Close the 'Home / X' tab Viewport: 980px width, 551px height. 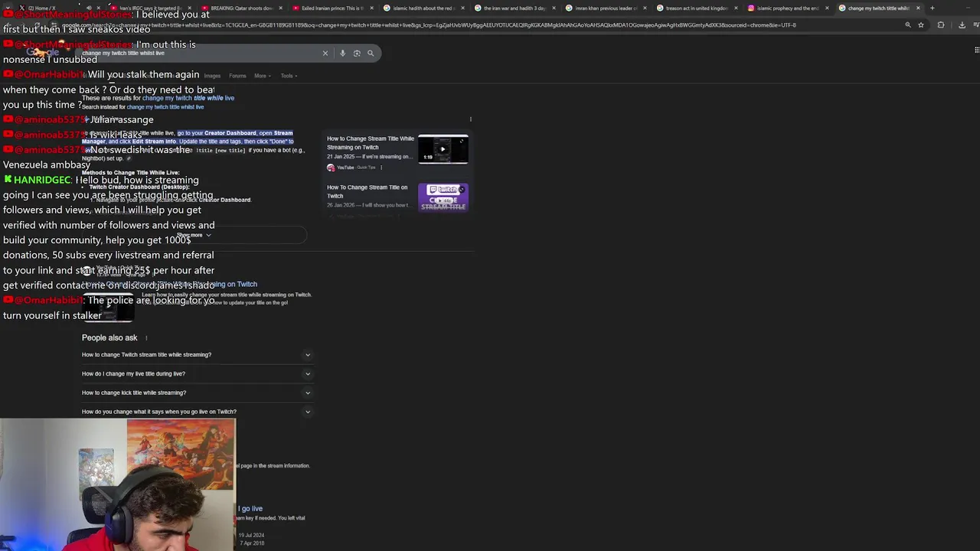tap(98, 8)
